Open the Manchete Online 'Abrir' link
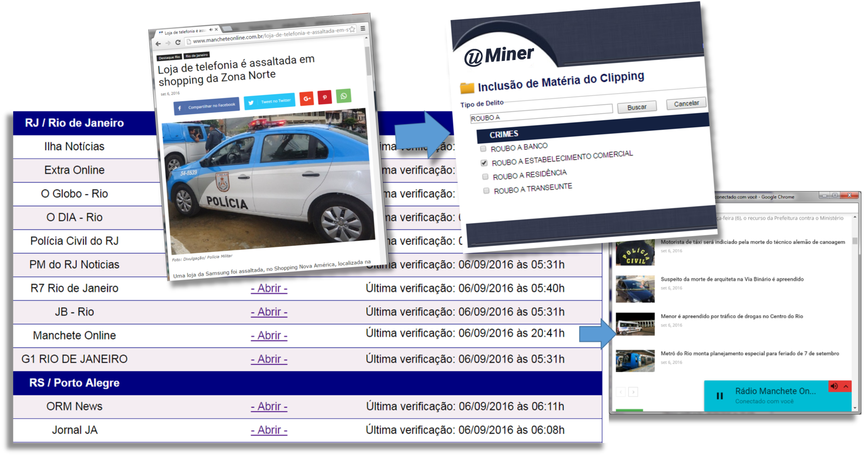Viewport: 868px width, 455px height. (269, 336)
